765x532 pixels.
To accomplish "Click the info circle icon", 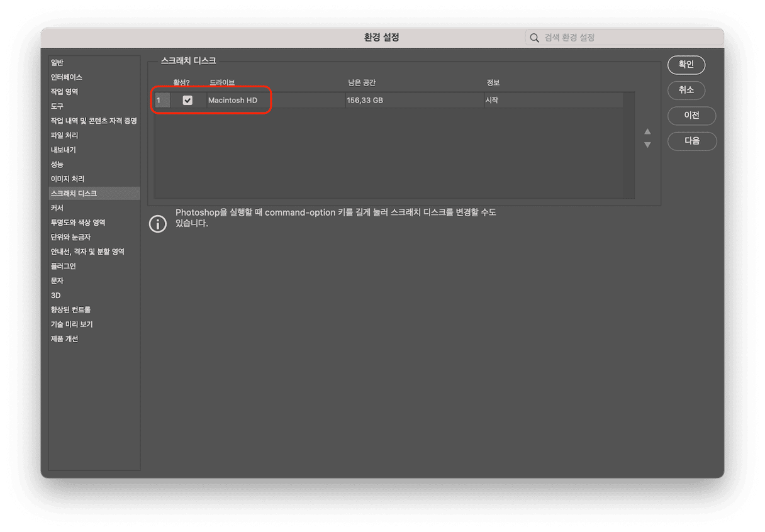I will pyautogui.click(x=157, y=223).
